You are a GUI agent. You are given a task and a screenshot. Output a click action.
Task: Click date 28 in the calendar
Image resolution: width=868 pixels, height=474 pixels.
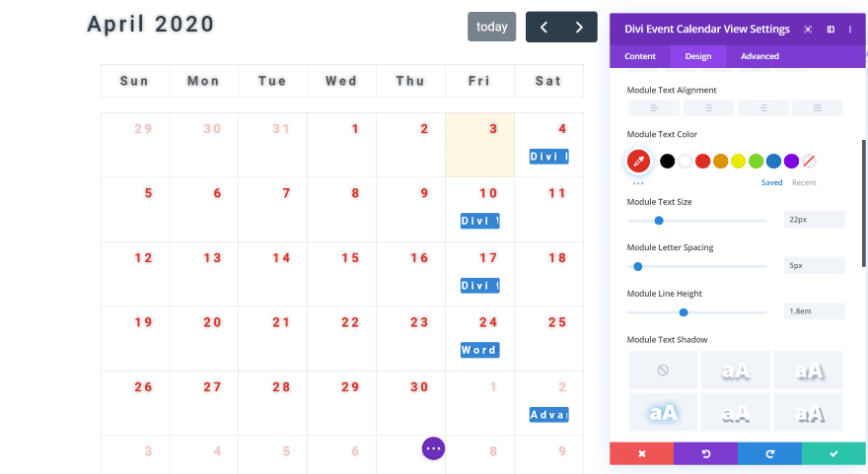281,387
